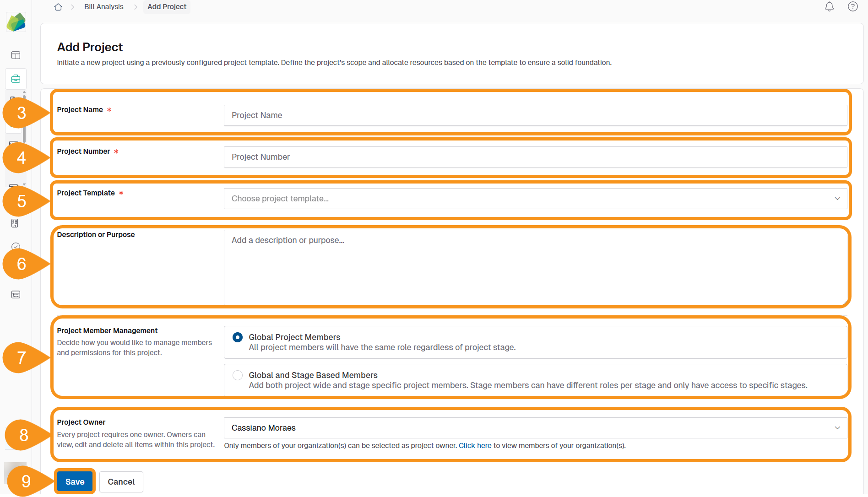This screenshot has height=497, width=868.
Task: Select Global Project Members option
Action: 237,337
